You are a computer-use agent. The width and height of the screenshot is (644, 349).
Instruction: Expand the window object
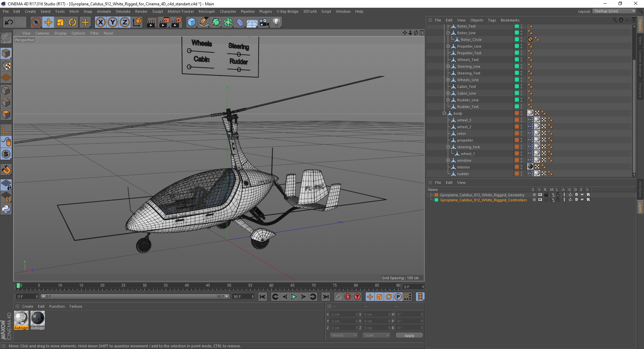448,160
